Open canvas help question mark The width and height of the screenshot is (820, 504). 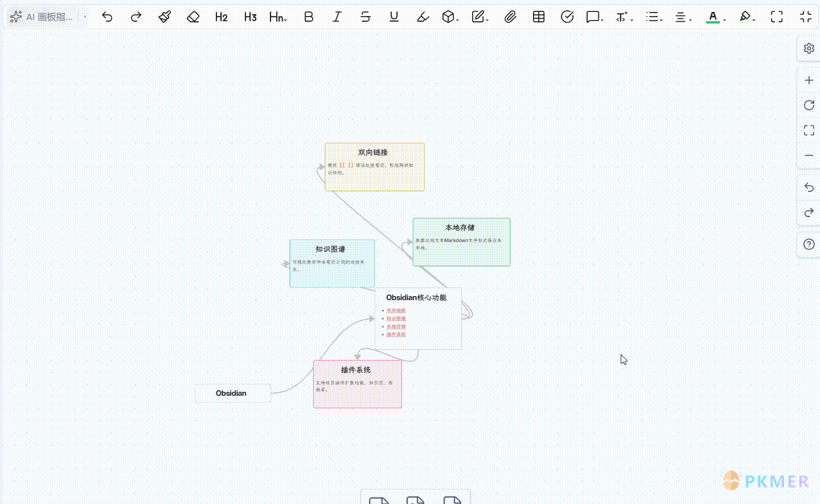(x=809, y=244)
